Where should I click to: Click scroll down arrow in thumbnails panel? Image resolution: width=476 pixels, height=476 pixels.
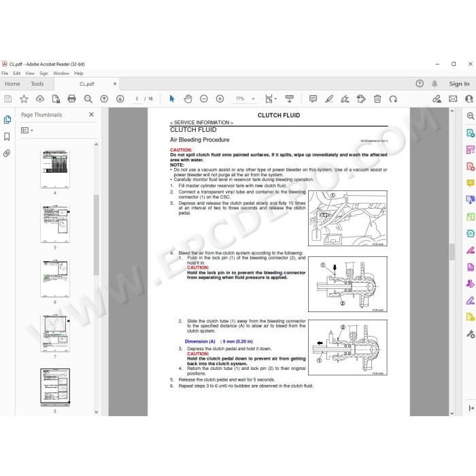coord(97,412)
